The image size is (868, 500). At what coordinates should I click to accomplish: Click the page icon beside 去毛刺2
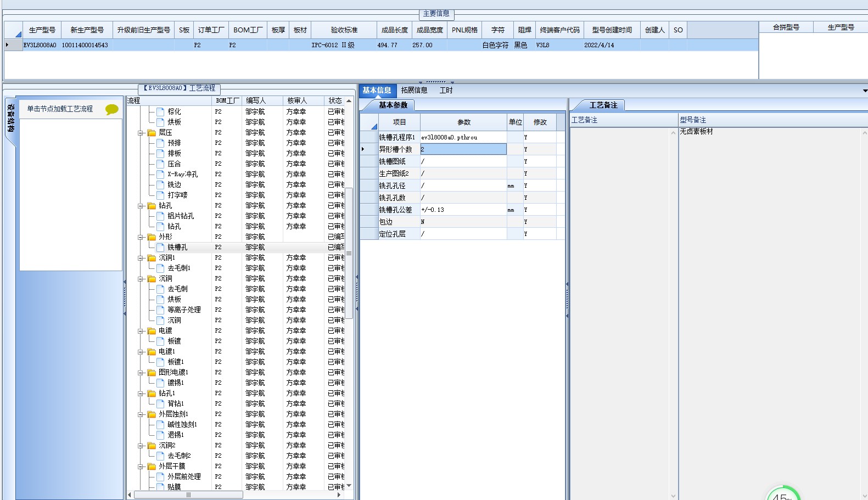coord(160,456)
